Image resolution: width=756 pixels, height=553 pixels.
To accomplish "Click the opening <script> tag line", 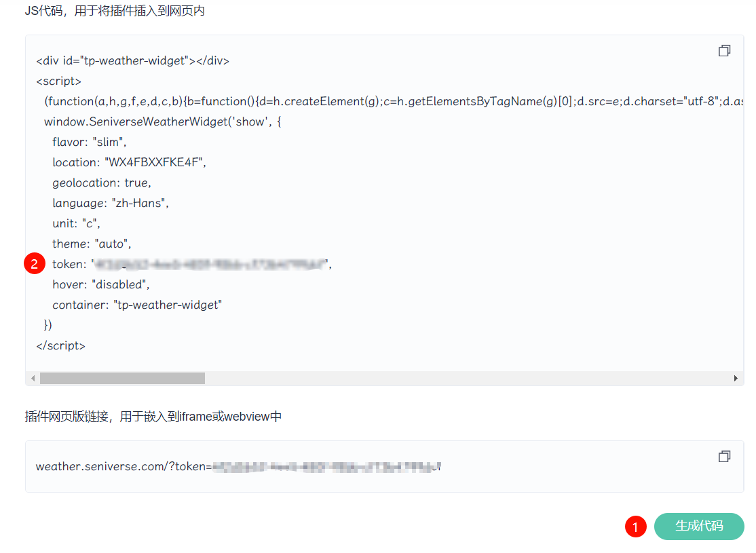I will 59,81.
